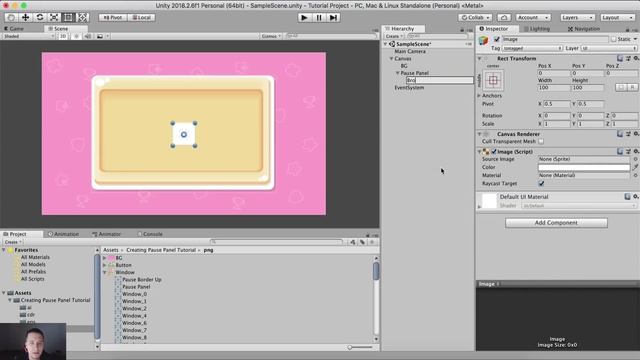Click the anchor preset center box
The width and height of the screenshot is (640, 360).
pyautogui.click(x=493, y=80)
